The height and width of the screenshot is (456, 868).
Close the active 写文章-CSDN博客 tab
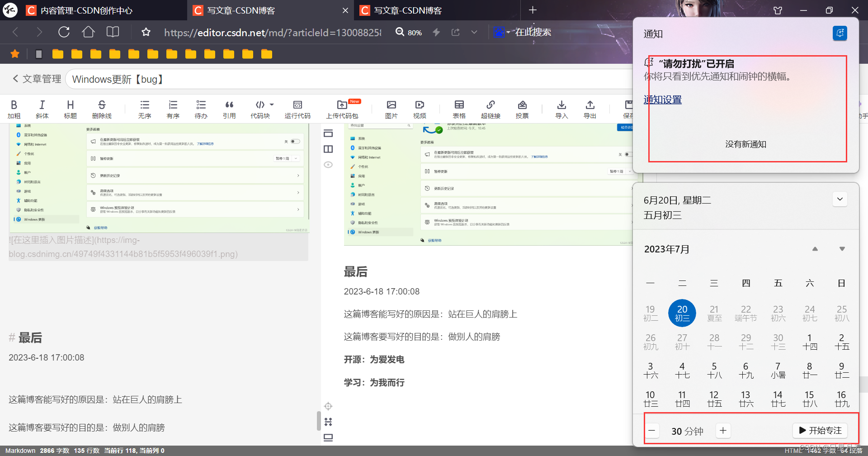(345, 10)
